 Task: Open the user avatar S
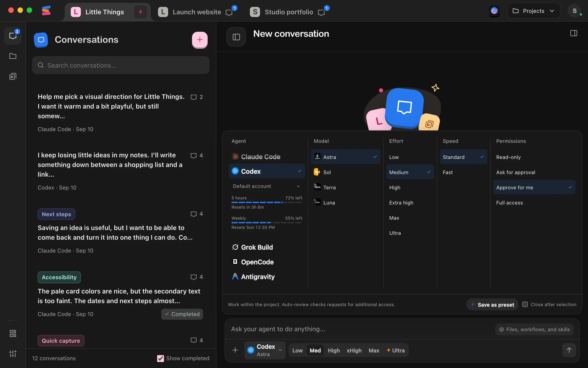574,11
